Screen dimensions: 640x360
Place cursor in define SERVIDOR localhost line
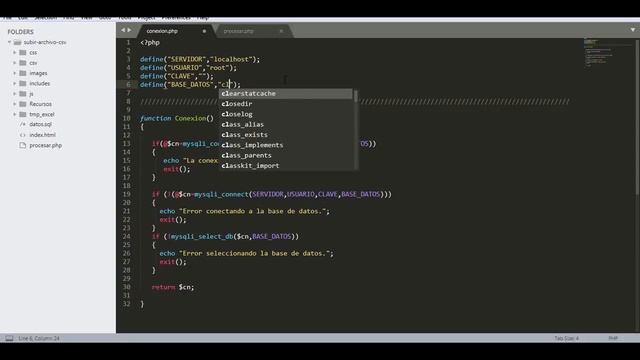pyautogui.click(x=200, y=59)
